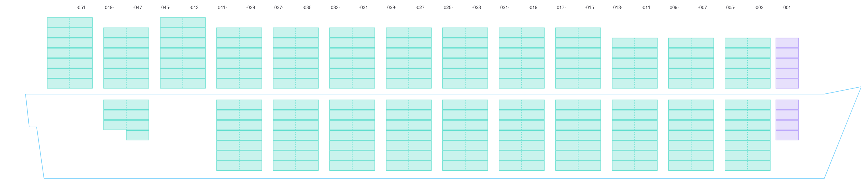The width and height of the screenshot is (868, 179).
Task: Click the bay label 013
Action: pyautogui.click(x=617, y=8)
